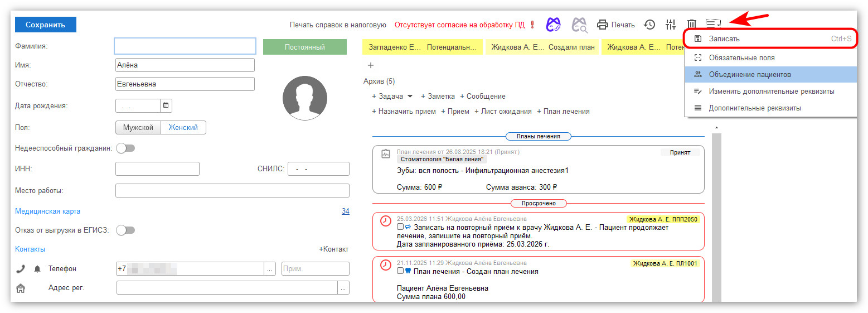Click the plus icon below yellow tabs
The width and height of the screenshot is (868, 313).
[x=371, y=65]
